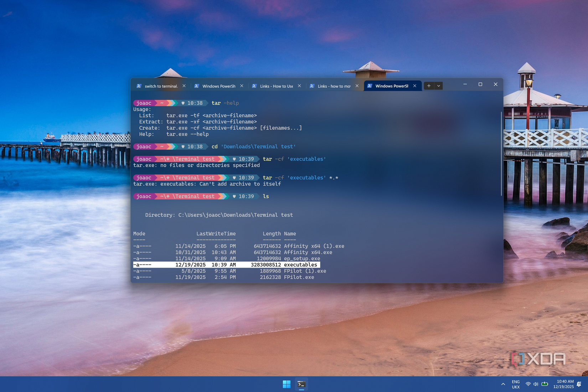Select the 'Links - How to Use' tab
This screenshot has width=588, height=392.
click(x=276, y=86)
